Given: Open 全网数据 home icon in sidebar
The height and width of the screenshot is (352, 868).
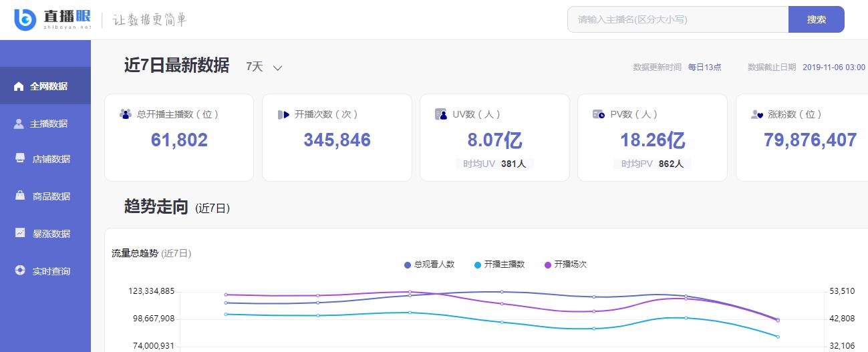Looking at the screenshot, I should pos(19,86).
